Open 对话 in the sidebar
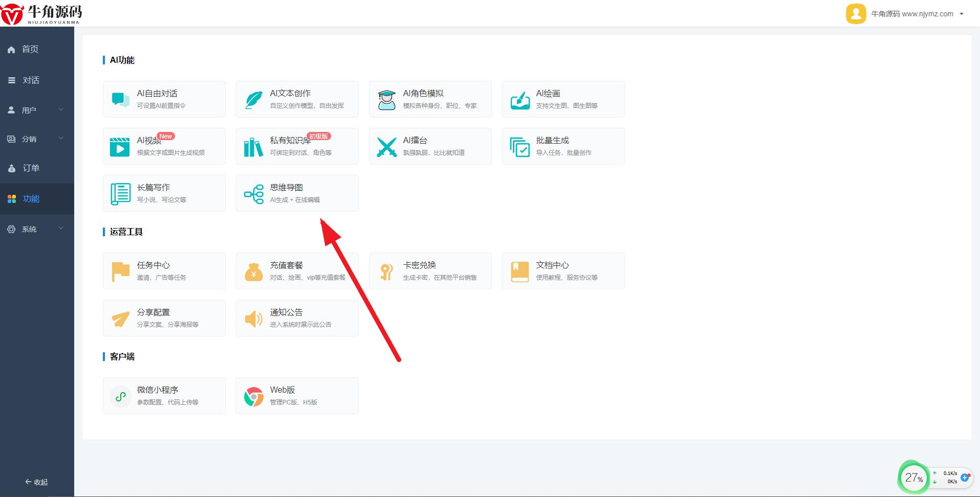Screen dimensions: 980x497 (x=37, y=80)
